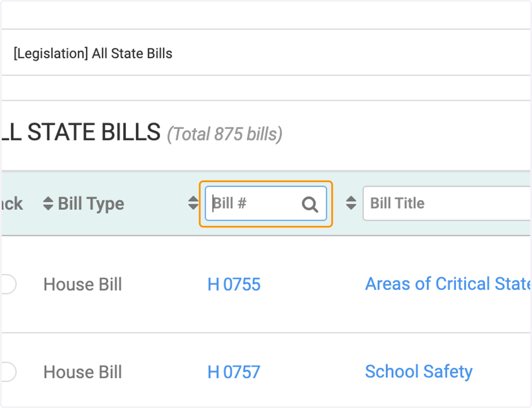Open the Areas of Critical State bill title
532x408 pixels.
point(448,284)
